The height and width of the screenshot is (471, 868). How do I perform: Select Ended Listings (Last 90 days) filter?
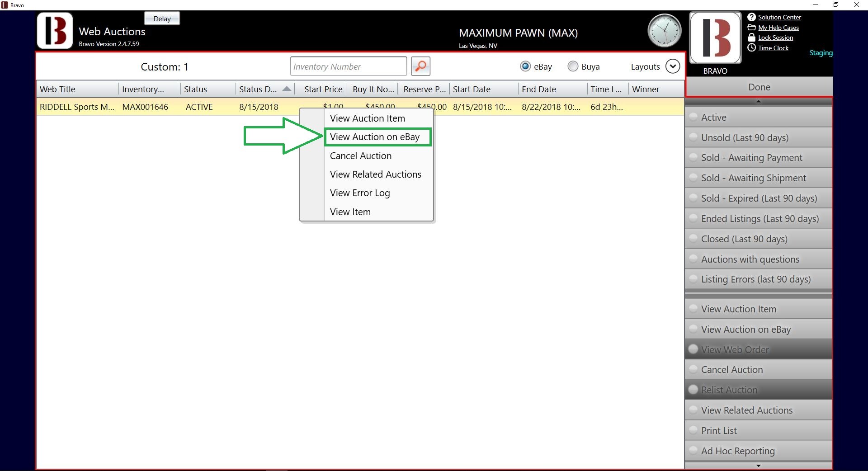(x=759, y=219)
